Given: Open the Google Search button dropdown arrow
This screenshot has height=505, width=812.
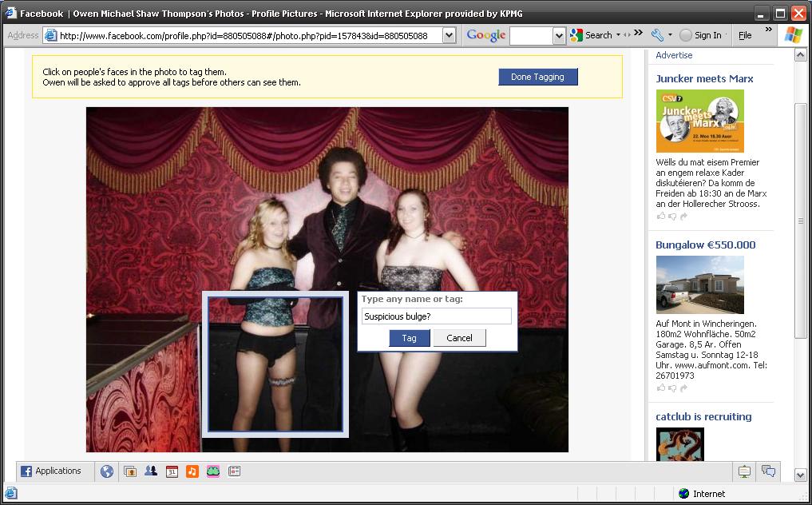Looking at the screenshot, I should point(618,35).
